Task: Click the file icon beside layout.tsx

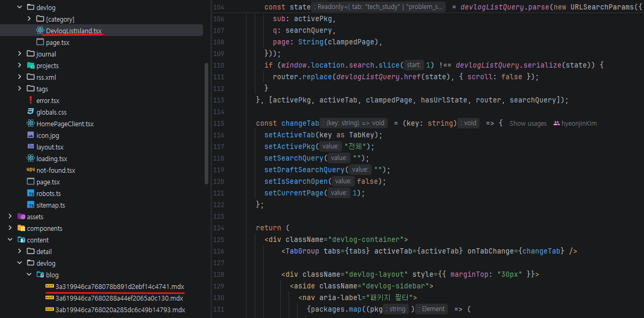Action: [31, 147]
